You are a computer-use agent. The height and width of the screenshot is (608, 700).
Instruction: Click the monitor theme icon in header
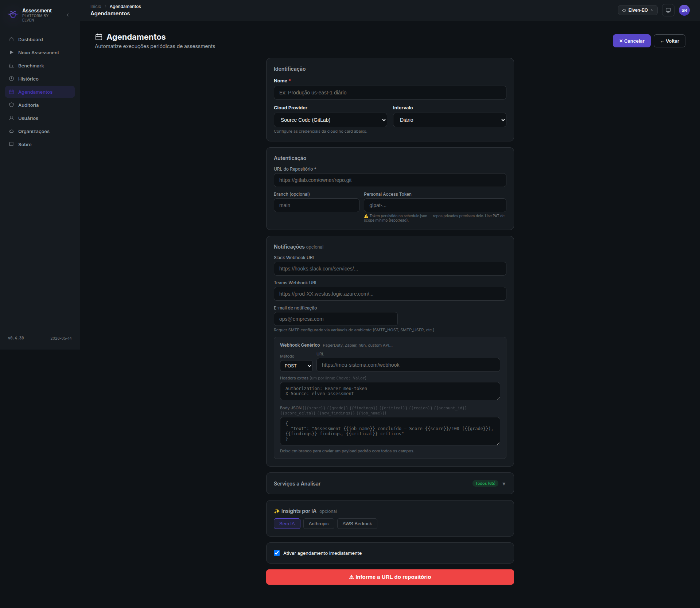pos(668,10)
